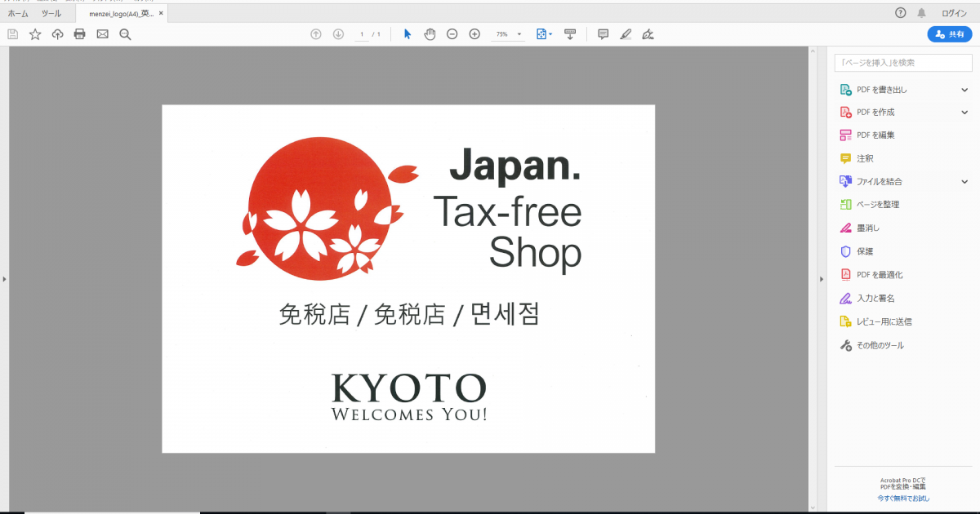Image resolution: width=980 pixels, height=514 pixels.
Task: Click the print icon in toolbar
Action: pyautogui.click(x=79, y=34)
